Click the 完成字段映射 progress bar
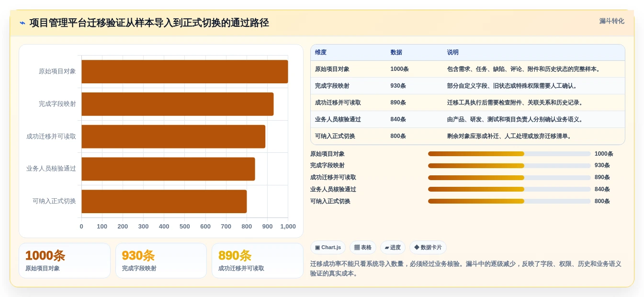The image size is (644, 297). point(509,166)
